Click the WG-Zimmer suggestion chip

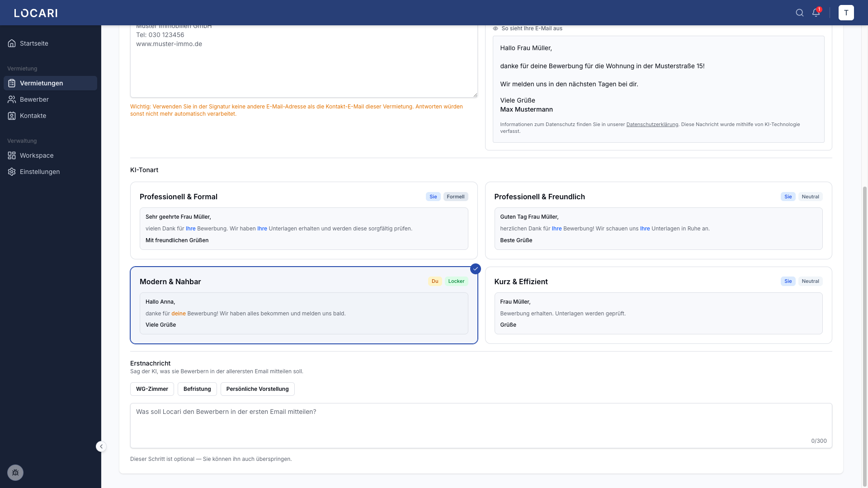point(152,389)
